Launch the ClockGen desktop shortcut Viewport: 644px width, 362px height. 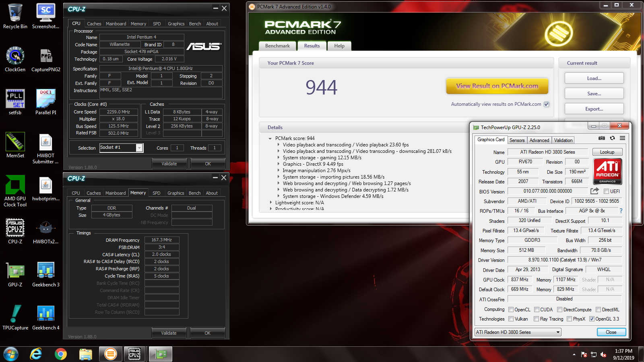point(15,59)
